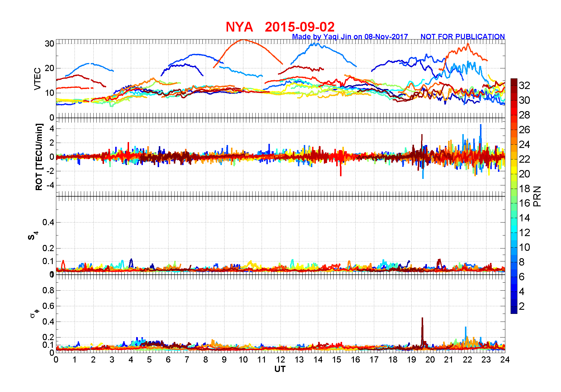Select hour "18" on the UT axis

pyautogui.click(x=393, y=360)
